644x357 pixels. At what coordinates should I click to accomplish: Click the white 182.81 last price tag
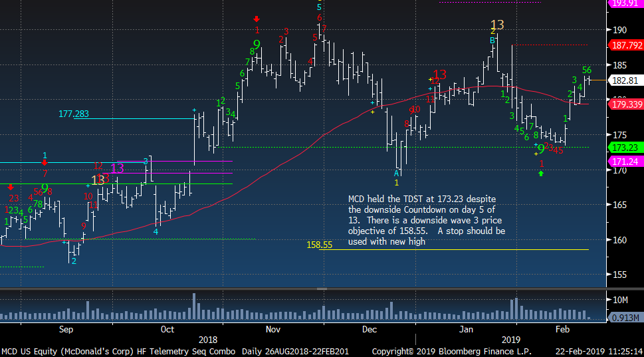coord(625,80)
